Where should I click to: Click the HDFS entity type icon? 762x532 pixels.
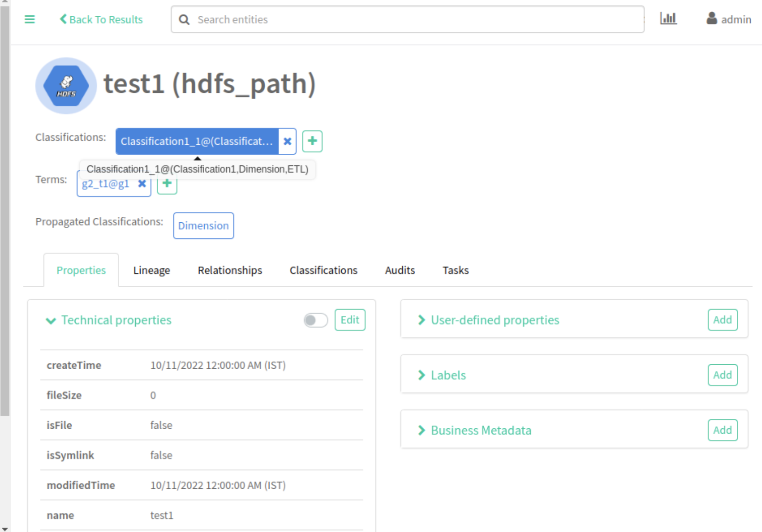[66, 86]
